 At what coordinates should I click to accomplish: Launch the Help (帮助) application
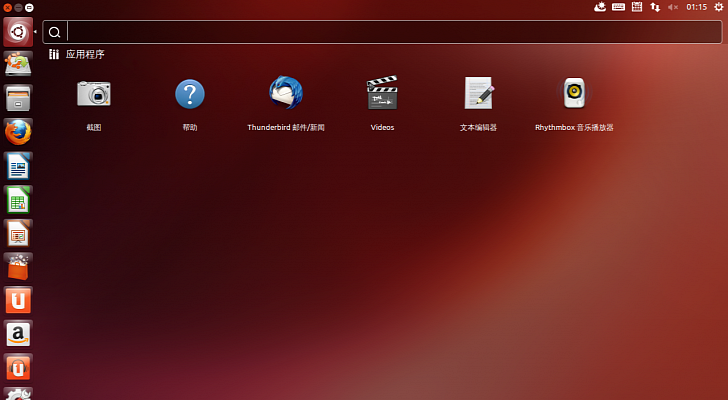coord(190,94)
